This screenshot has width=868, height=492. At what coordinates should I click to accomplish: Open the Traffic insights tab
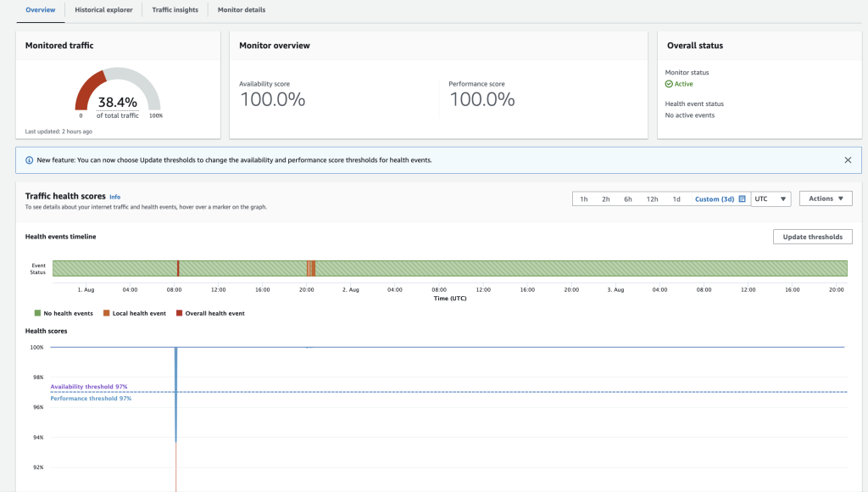[174, 10]
